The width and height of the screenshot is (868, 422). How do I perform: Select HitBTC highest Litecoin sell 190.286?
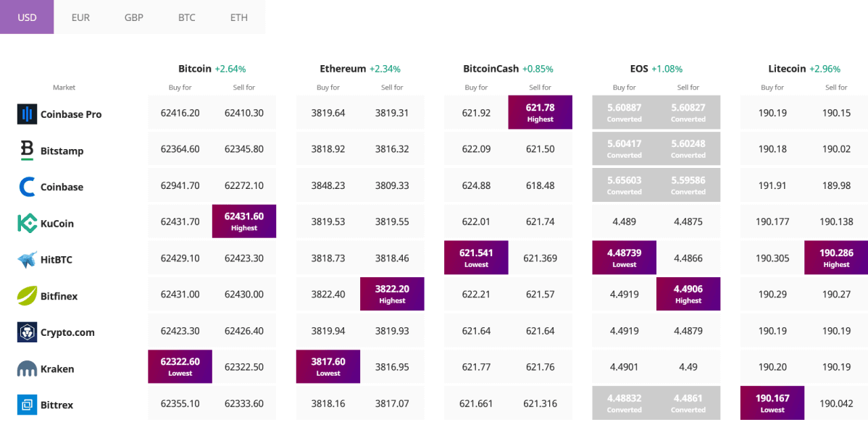836,258
